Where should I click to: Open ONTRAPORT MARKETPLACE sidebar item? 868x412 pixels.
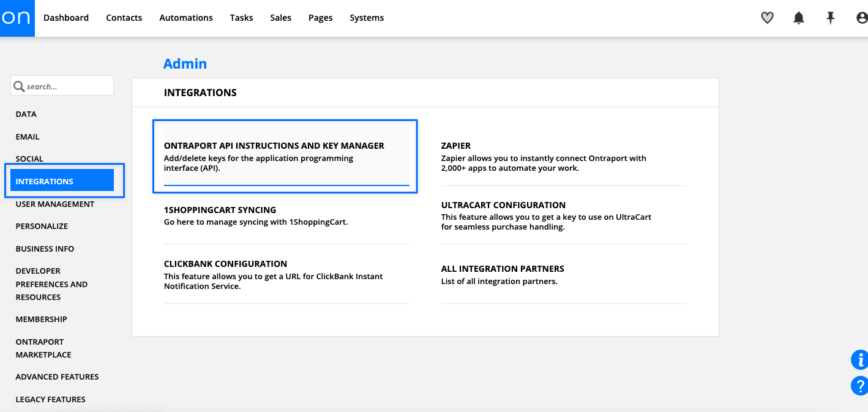point(43,348)
